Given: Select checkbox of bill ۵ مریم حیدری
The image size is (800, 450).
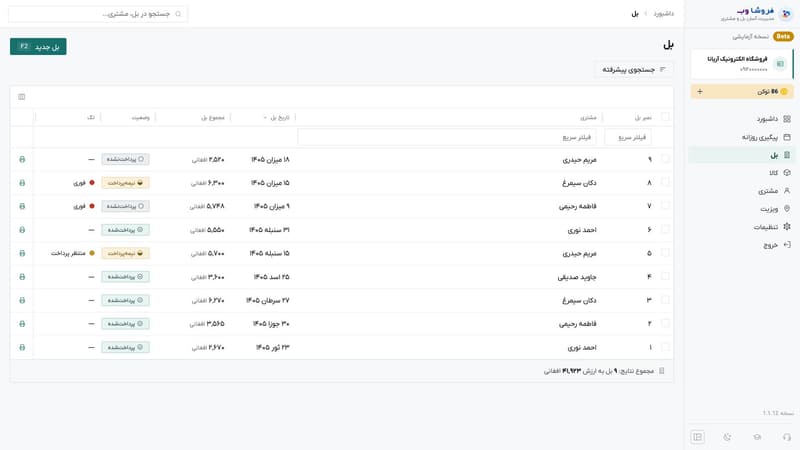Looking at the screenshot, I should 665,253.
